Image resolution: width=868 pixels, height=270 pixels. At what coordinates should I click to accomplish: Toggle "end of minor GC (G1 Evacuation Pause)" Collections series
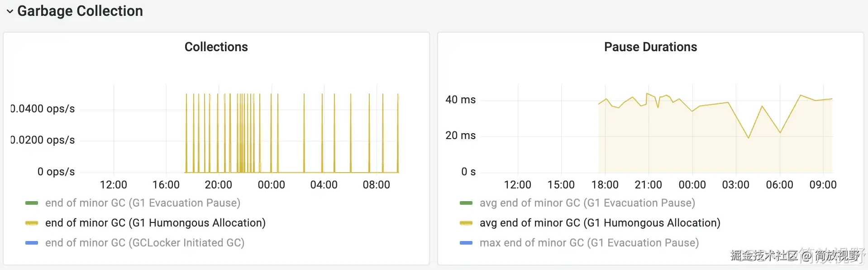click(143, 203)
